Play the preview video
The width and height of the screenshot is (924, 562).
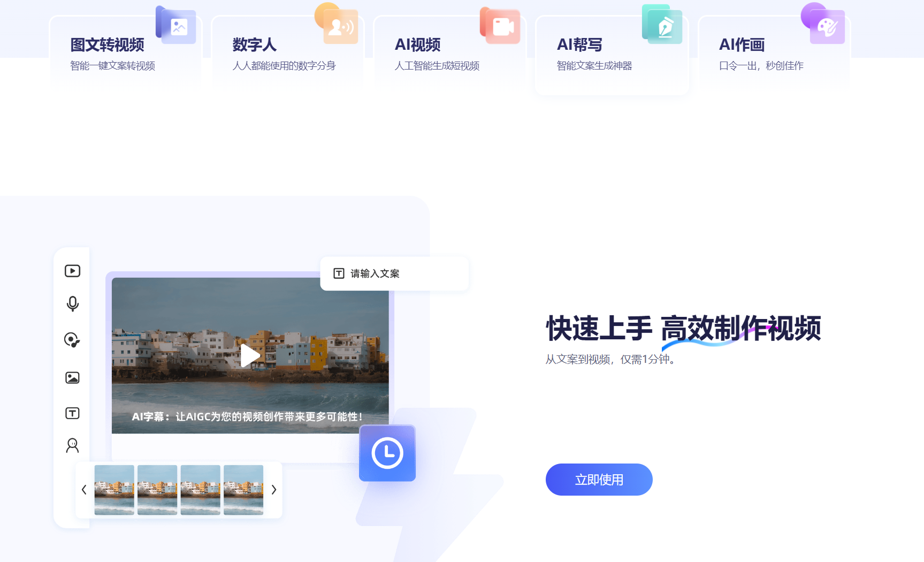click(250, 355)
